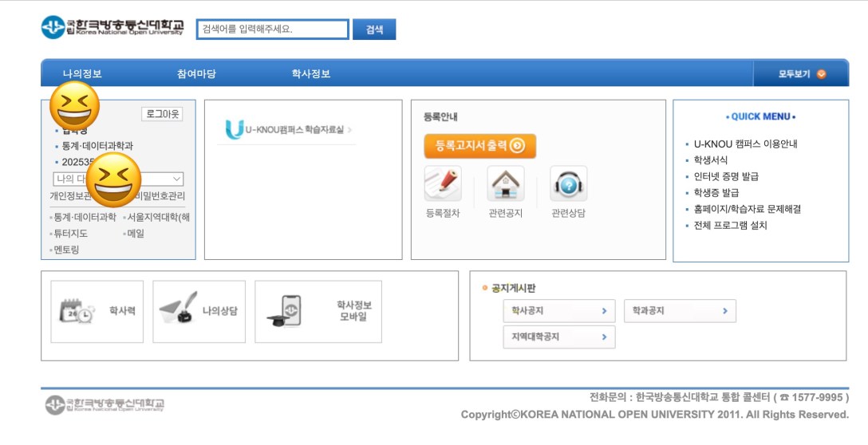The width and height of the screenshot is (868, 445).
Task: Open the 등록절차 pencil icon
Action: pyautogui.click(x=443, y=184)
